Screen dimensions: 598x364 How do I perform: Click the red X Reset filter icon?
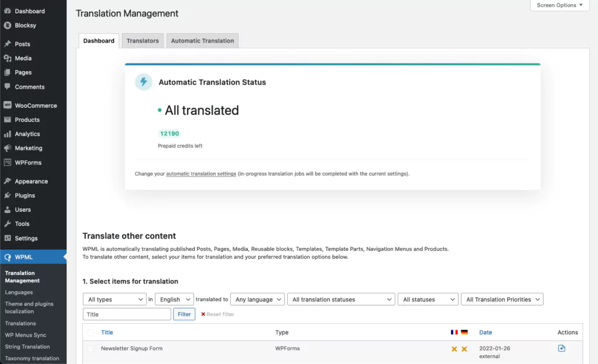203,314
